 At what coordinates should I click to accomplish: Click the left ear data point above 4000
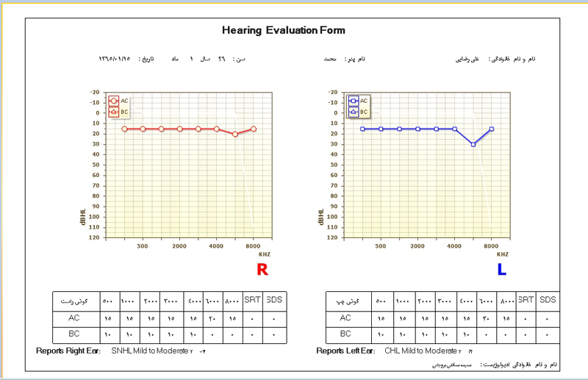coord(455,129)
